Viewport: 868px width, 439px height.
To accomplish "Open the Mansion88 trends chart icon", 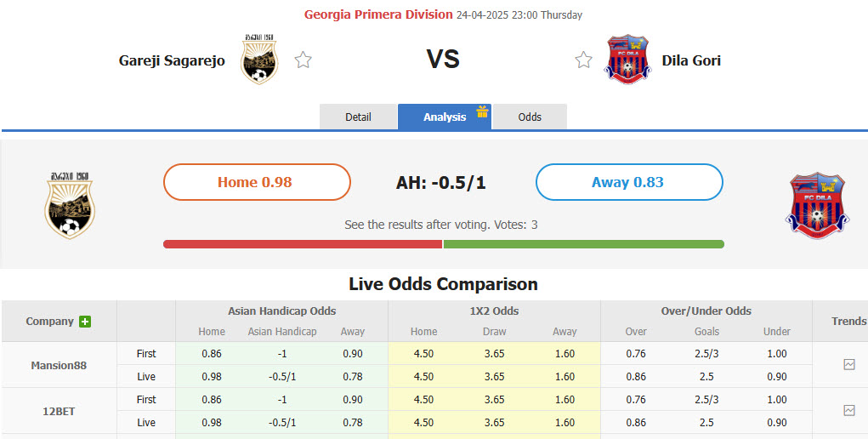I will tap(848, 364).
